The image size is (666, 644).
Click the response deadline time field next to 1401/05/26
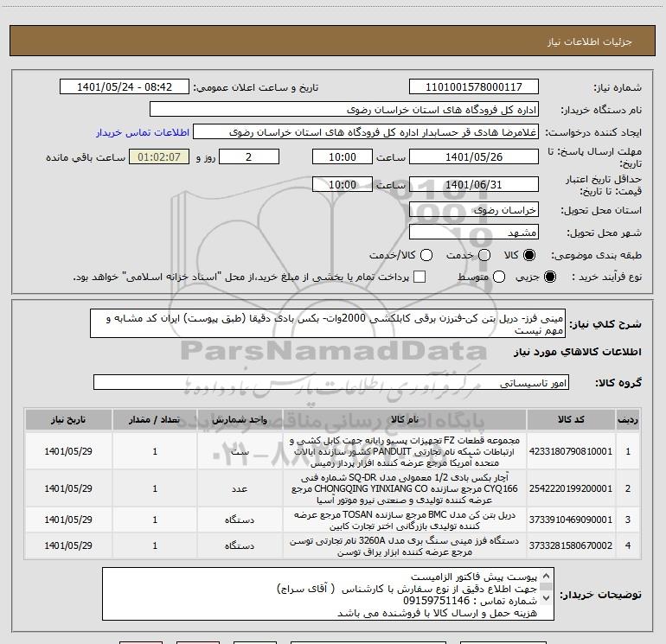tap(343, 156)
